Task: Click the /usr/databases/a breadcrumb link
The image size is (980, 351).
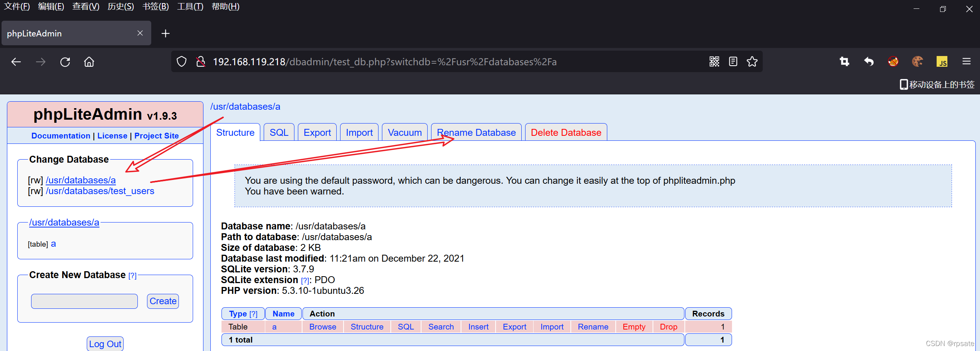Action: [245, 106]
